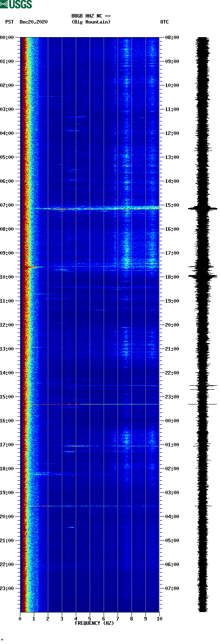
Task: Click the 03:00 PST time label
Action: tap(7, 109)
